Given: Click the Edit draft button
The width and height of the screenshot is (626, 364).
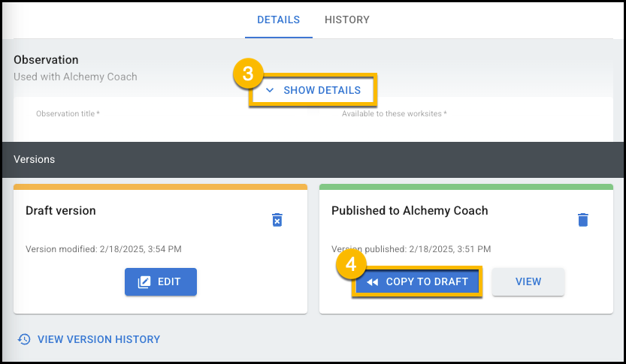Looking at the screenshot, I should pyautogui.click(x=161, y=282).
